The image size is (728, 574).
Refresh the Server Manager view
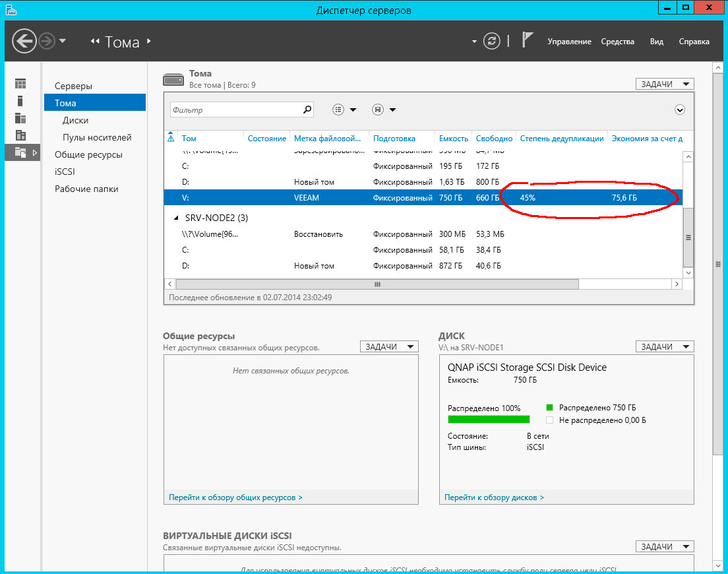coord(491,42)
